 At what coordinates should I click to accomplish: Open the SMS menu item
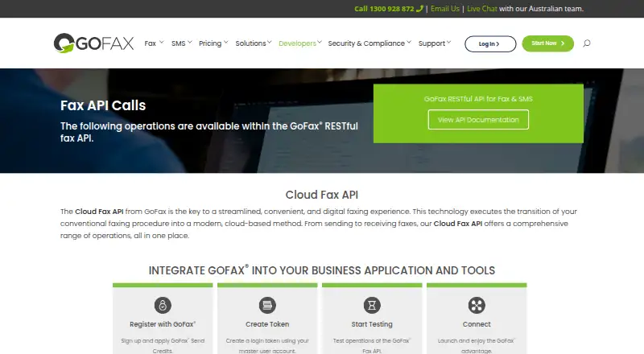tap(178, 43)
